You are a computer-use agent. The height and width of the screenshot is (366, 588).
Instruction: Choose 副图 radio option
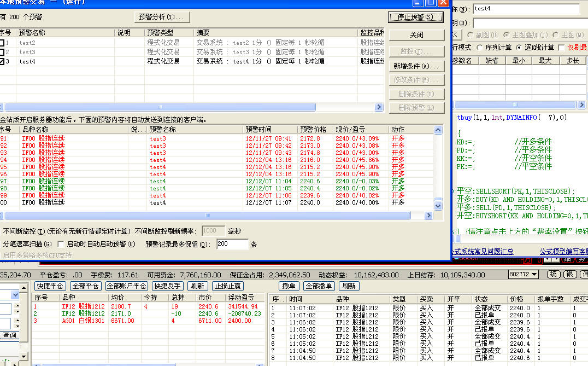coord(471,35)
